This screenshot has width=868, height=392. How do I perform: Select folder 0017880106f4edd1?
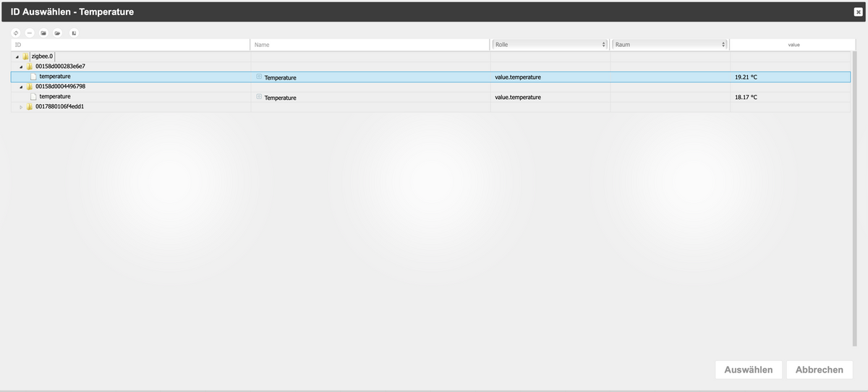[59, 107]
